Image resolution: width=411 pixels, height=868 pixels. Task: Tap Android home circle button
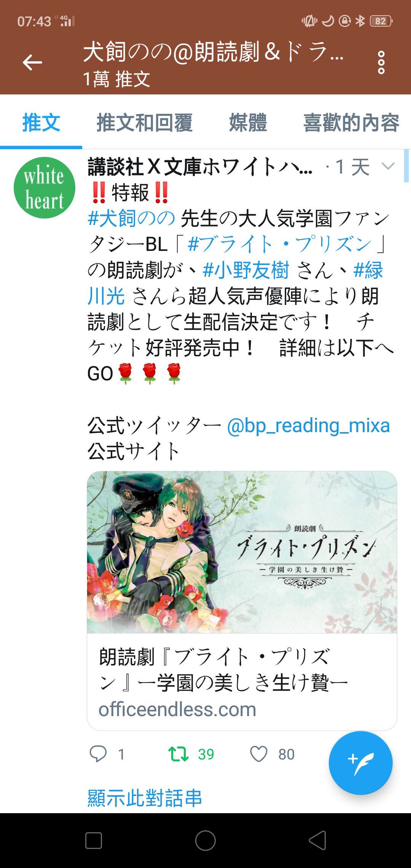205,841
